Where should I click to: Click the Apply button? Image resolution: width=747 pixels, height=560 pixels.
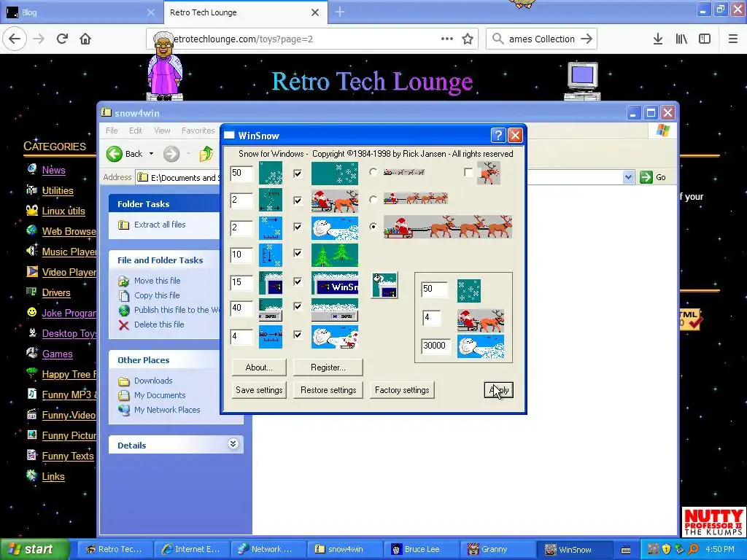(x=498, y=390)
